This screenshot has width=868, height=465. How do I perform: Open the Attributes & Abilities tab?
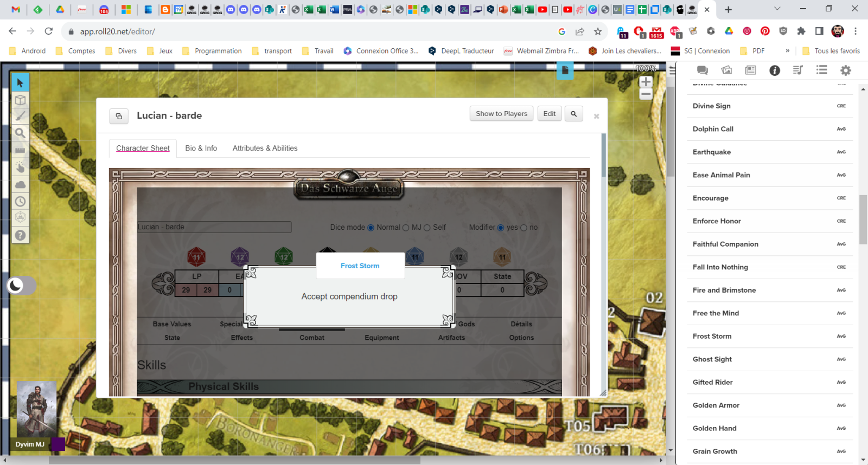point(265,148)
